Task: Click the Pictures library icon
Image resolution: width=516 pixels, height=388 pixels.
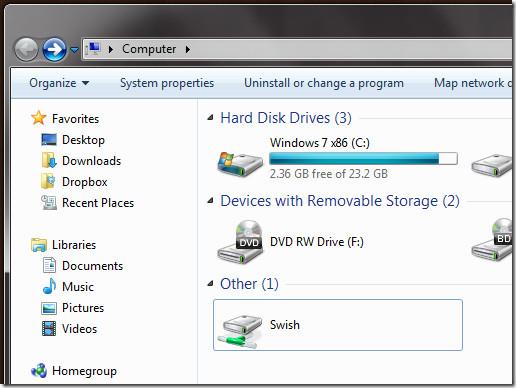Action: (x=49, y=308)
